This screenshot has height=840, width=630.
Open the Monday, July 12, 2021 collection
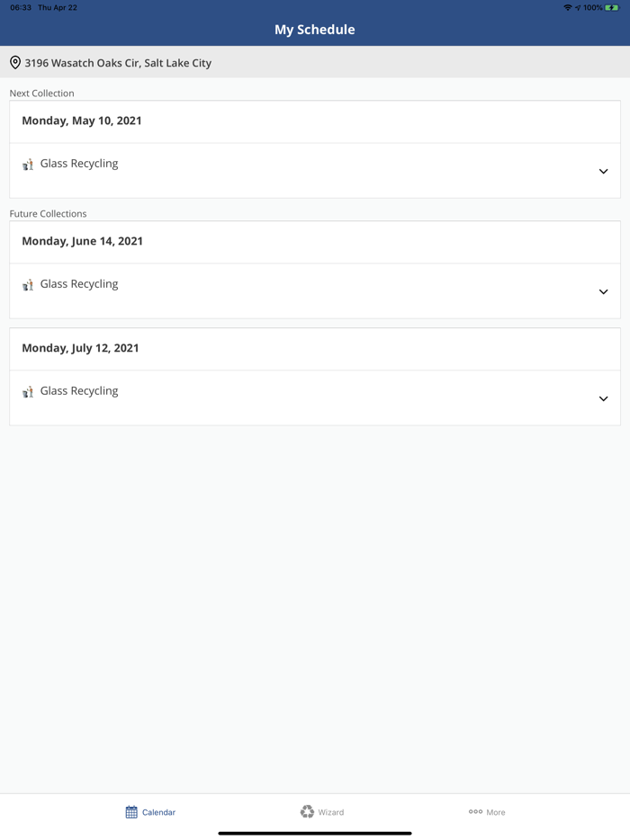pos(81,348)
